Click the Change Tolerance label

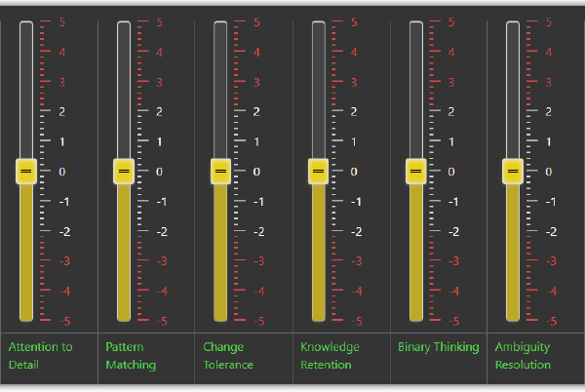[227, 355]
